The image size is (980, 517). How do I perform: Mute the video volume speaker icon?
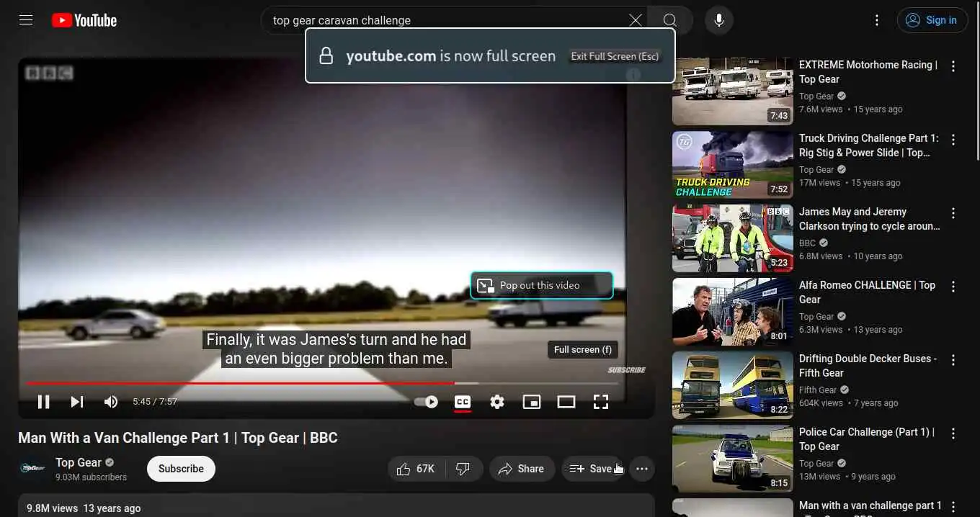111,402
